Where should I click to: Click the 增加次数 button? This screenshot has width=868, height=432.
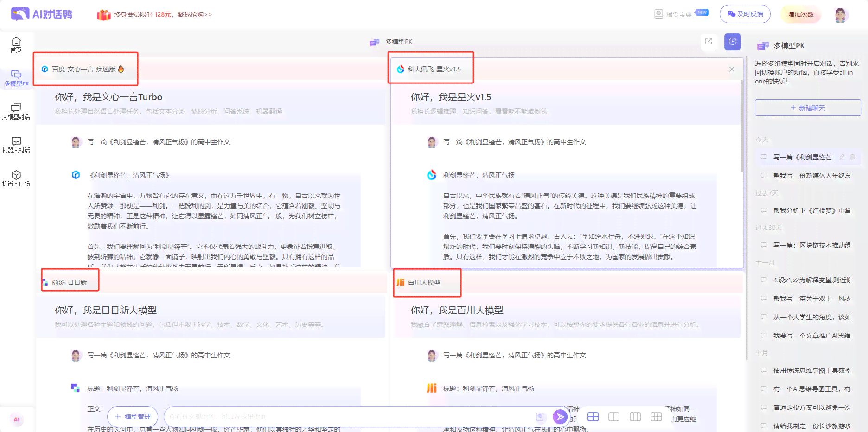(x=801, y=14)
